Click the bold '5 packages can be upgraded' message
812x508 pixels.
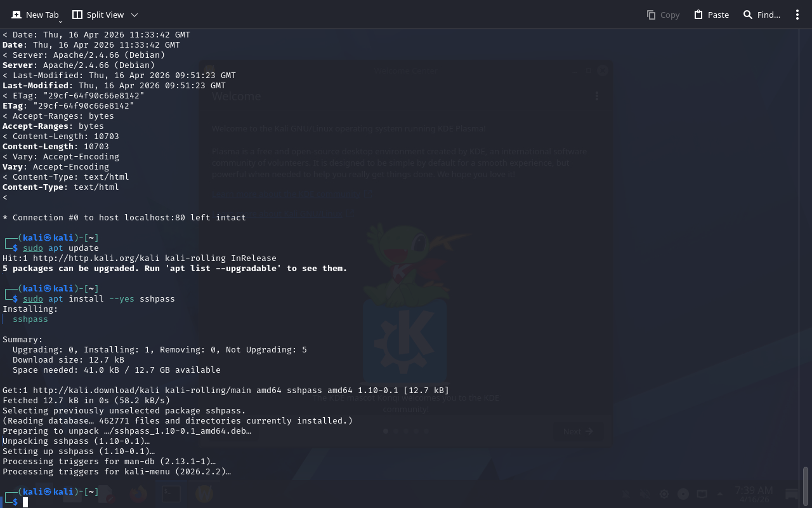[174, 269]
